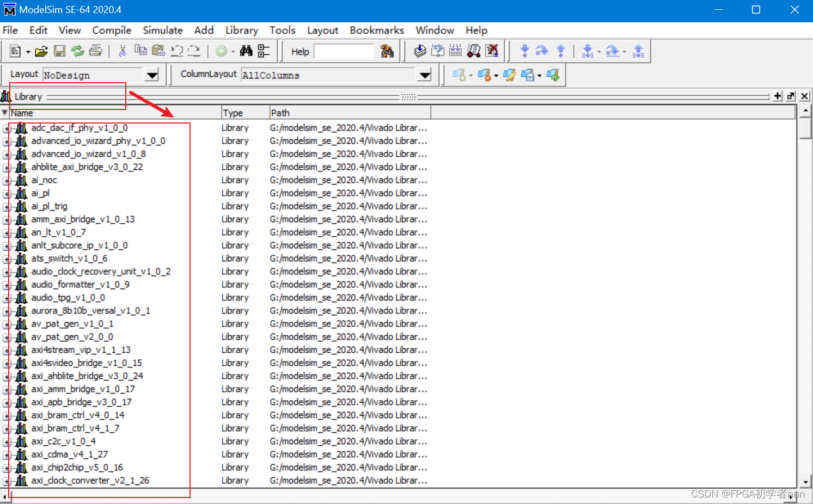The width and height of the screenshot is (813, 504).
Task: Expand the audio_tpg_v1_0_0 library node
Action: (x=6, y=299)
